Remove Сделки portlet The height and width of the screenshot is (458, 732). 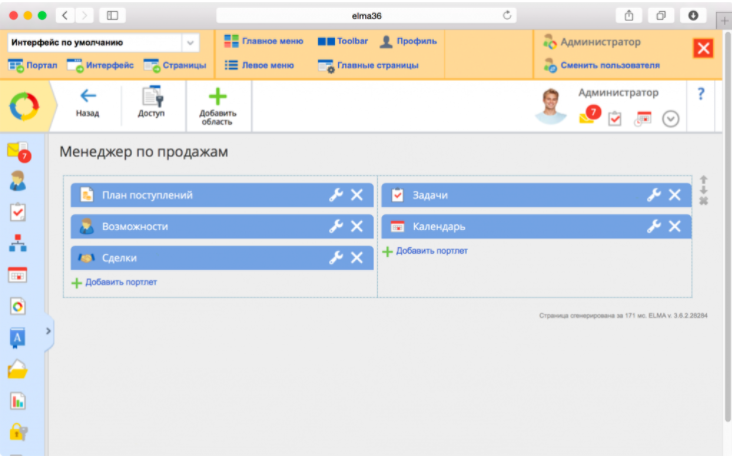[357, 258]
